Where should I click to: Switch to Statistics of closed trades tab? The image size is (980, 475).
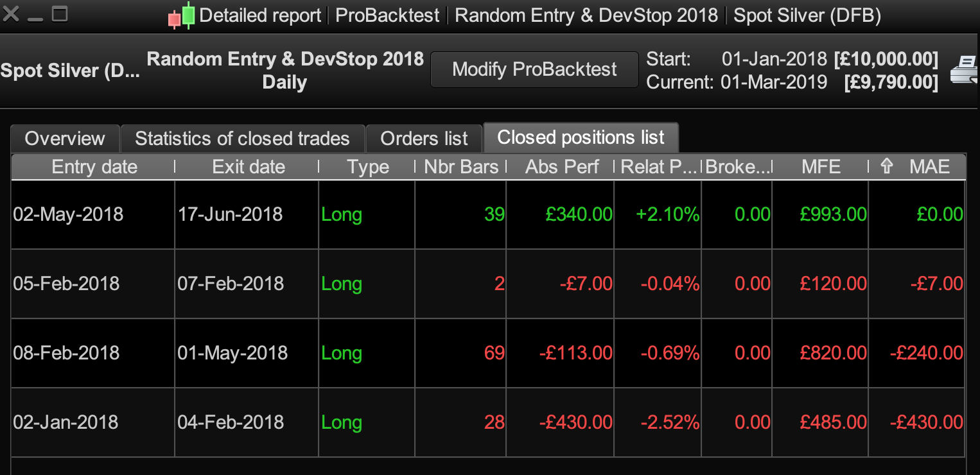click(242, 138)
